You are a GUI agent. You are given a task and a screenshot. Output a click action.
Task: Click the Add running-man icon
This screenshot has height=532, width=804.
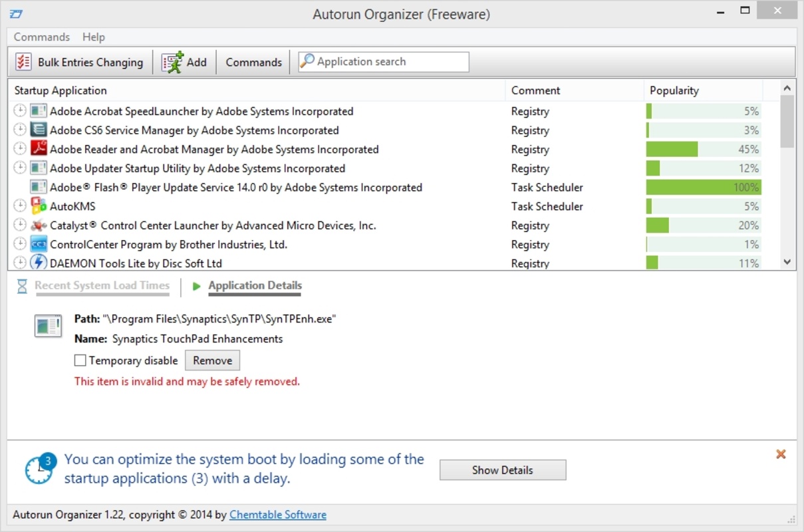click(172, 62)
